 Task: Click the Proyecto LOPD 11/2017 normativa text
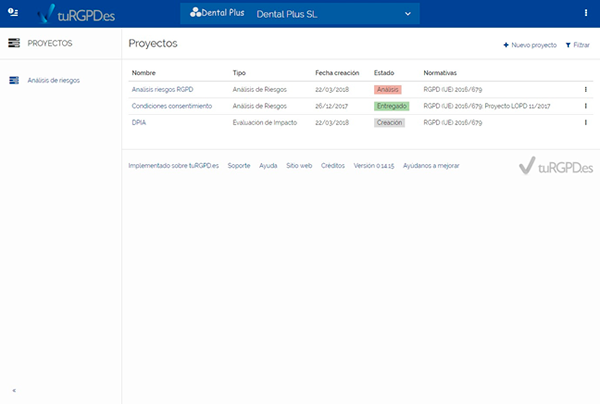coord(517,106)
